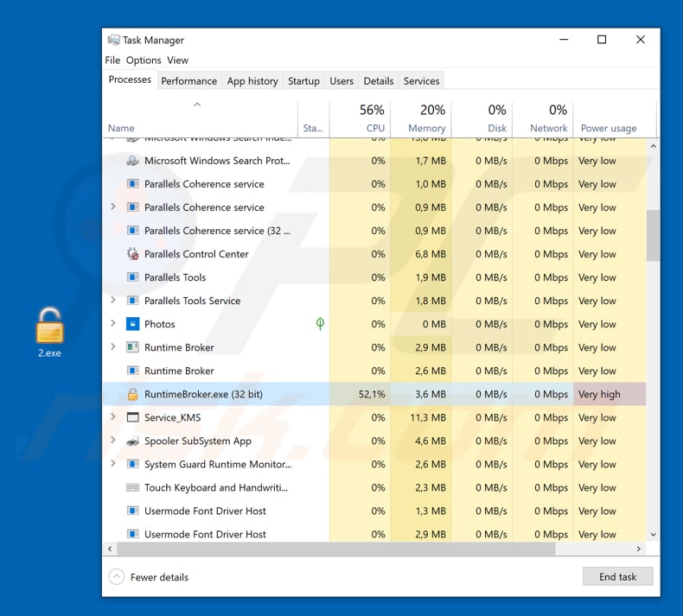Click the Parallels Tools process icon
This screenshot has width=683, height=616.
(133, 277)
